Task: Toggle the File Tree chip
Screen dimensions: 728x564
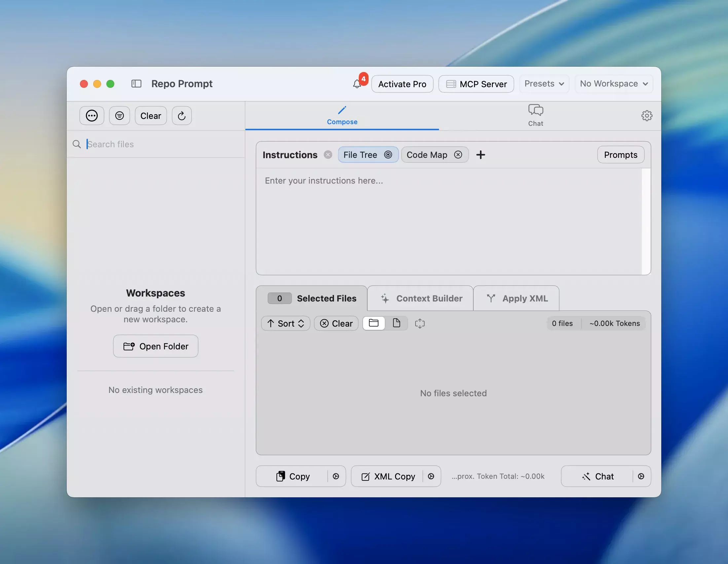Action: (368, 155)
